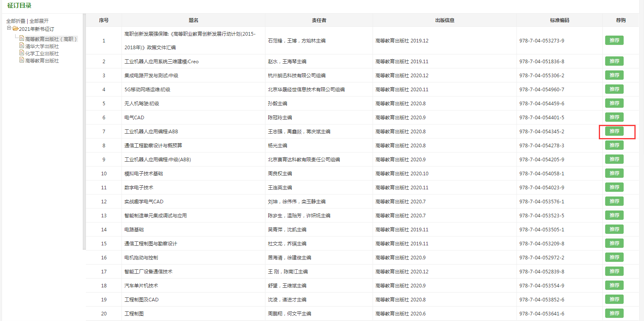644x321 pixels.
Task: Click 推荐 for 数字电子技术
Action: click(614, 187)
